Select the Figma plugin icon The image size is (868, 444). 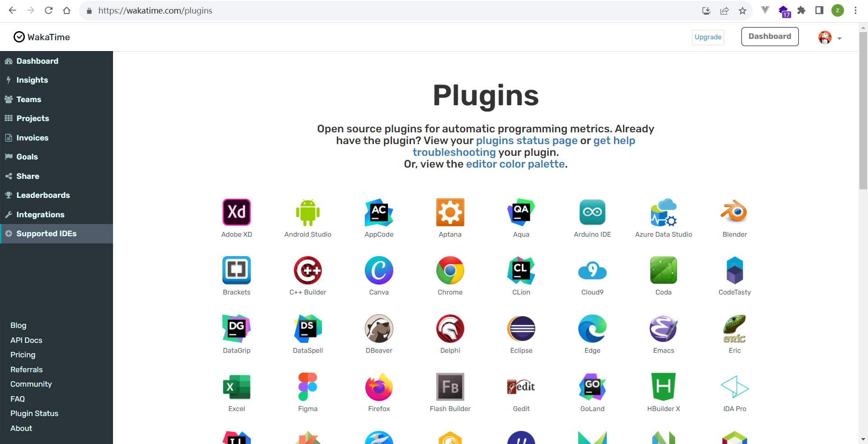(308, 387)
